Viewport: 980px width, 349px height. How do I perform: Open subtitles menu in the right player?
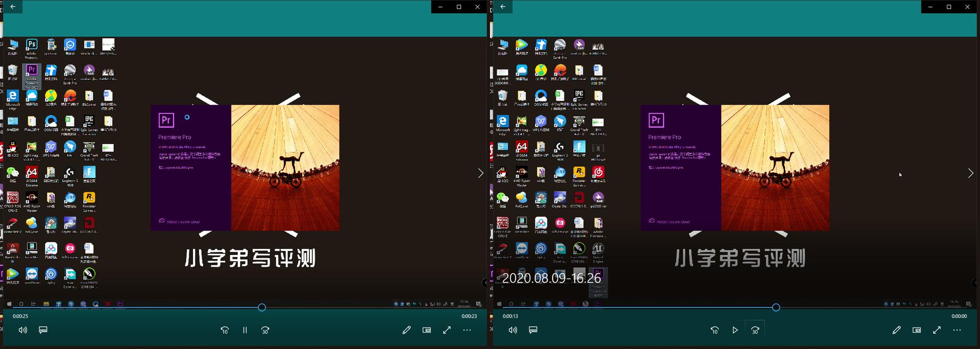click(x=533, y=330)
